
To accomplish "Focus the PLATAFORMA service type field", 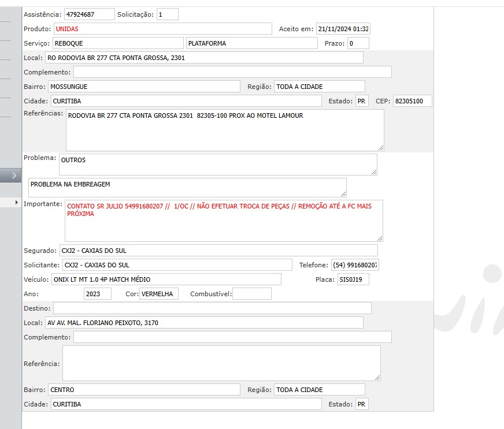I will tap(251, 43).
